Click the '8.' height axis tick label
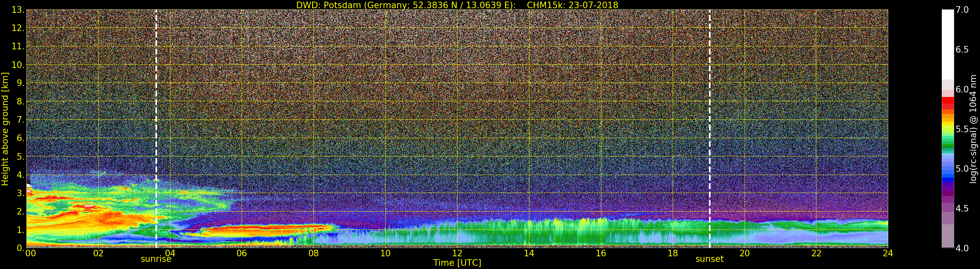Image resolution: width=980 pixels, height=269 pixels. pyautogui.click(x=21, y=102)
